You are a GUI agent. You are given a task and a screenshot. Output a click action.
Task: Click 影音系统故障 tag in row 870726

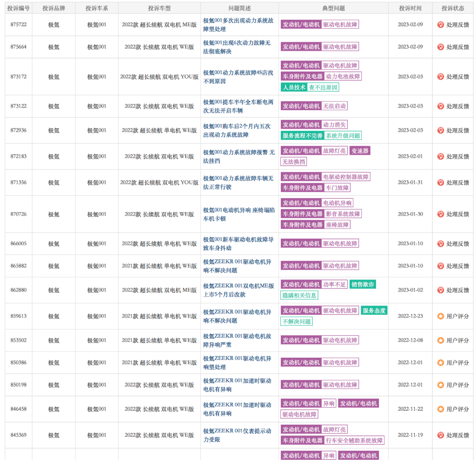pos(343,214)
